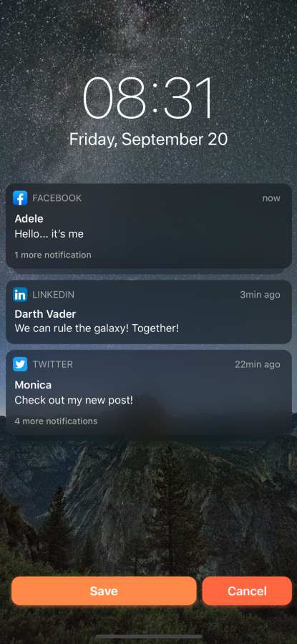The height and width of the screenshot is (644, 297).
Task: Tap the 'now' timestamp on Facebook notification
Action: (271, 198)
